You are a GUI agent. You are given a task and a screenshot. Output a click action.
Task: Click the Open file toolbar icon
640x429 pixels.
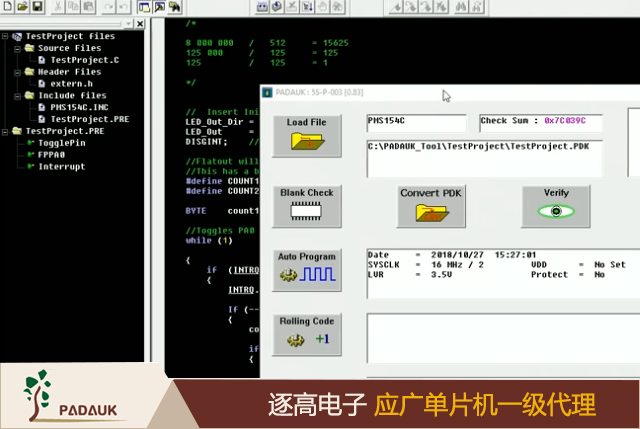(22, 8)
